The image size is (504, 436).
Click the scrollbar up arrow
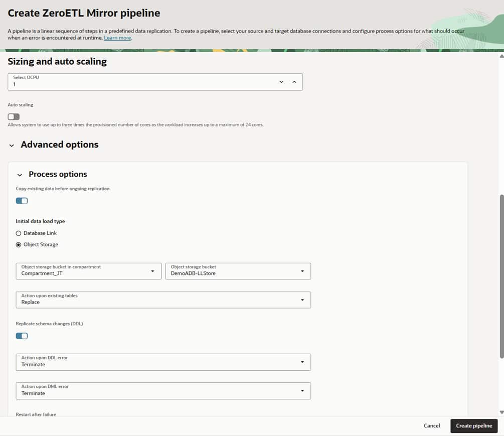coord(501,56)
